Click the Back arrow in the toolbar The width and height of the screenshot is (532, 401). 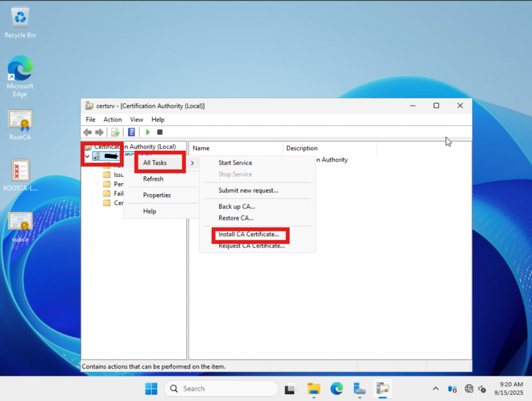coord(87,133)
